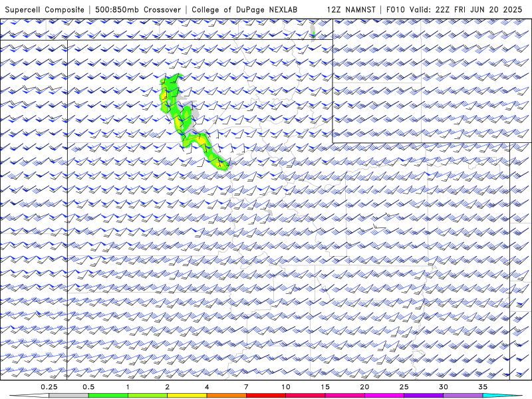Image resolution: width=532 pixels, height=399 pixels.
Task: Click the "12Z NAMNST" model run label
Action: coord(351,9)
